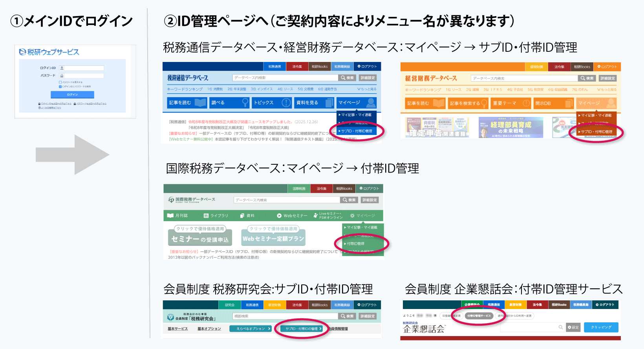Click サブID・付帯IDの管理 button
644x349 pixels.
tap(301, 329)
